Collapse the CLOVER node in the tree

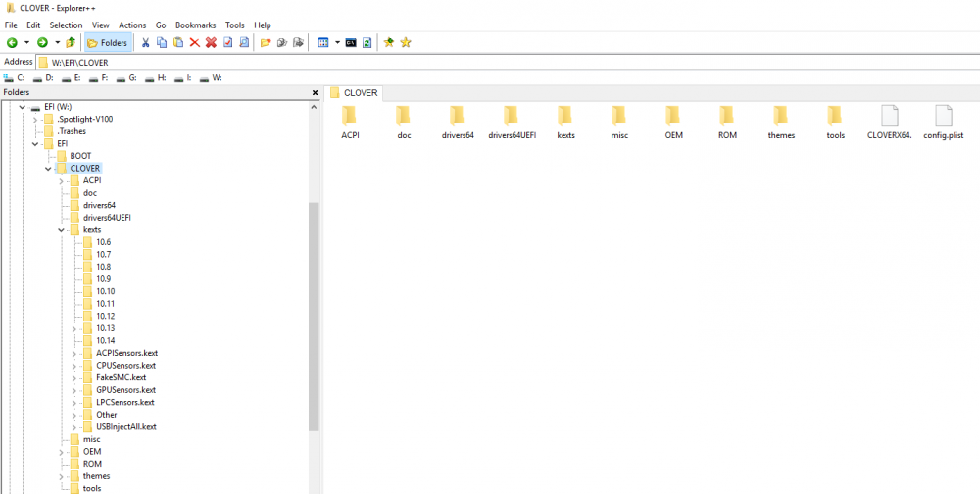48,169
